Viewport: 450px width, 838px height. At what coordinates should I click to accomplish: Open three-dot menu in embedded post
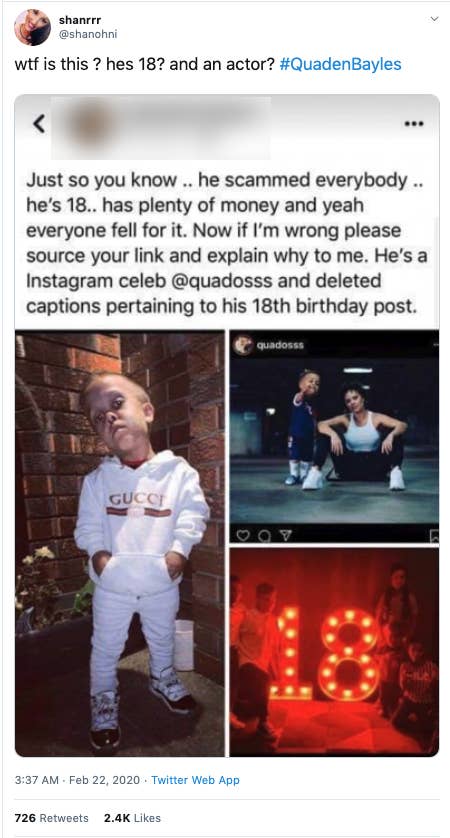coord(414,123)
